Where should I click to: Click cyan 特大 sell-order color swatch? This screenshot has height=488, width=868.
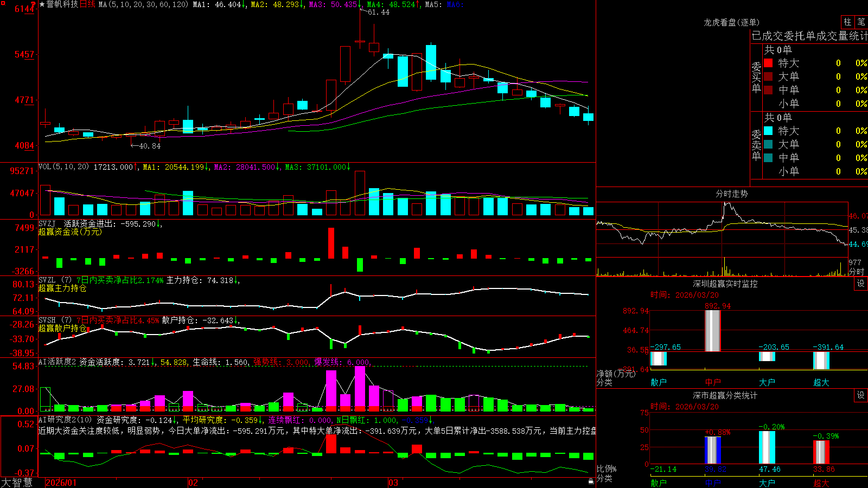(x=768, y=131)
